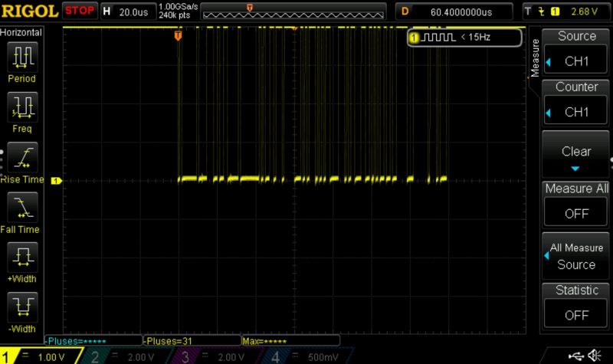This screenshot has height=364, width=613.
Task: Click the sample rate 1.00GSa/s readout
Action: coord(179,7)
